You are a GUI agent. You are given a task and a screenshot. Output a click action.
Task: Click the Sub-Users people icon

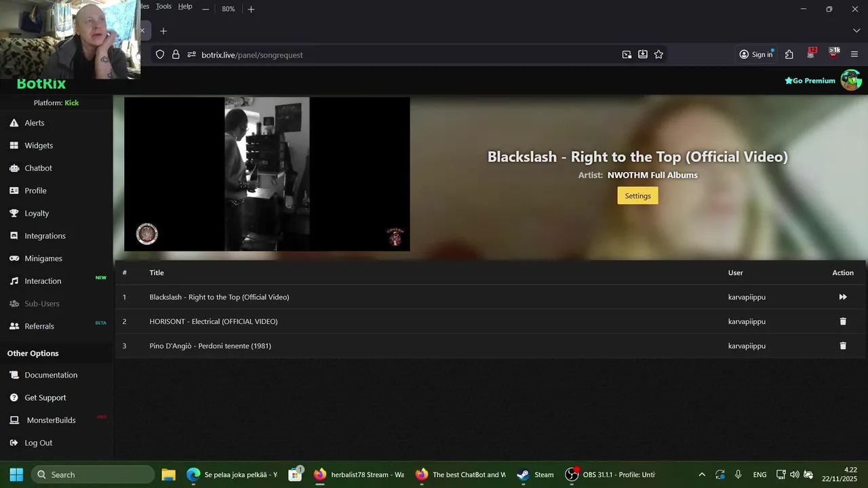[14, 304]
